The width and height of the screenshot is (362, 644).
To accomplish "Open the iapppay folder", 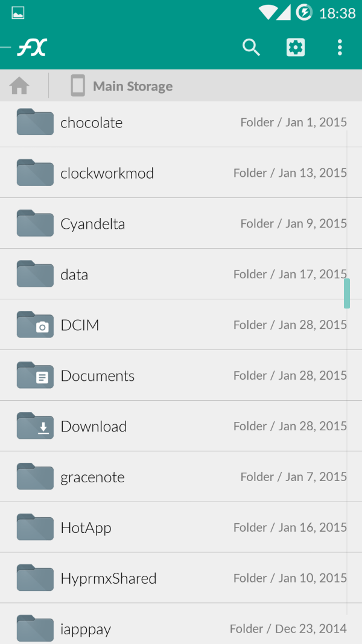I will (x=86, y=628).
